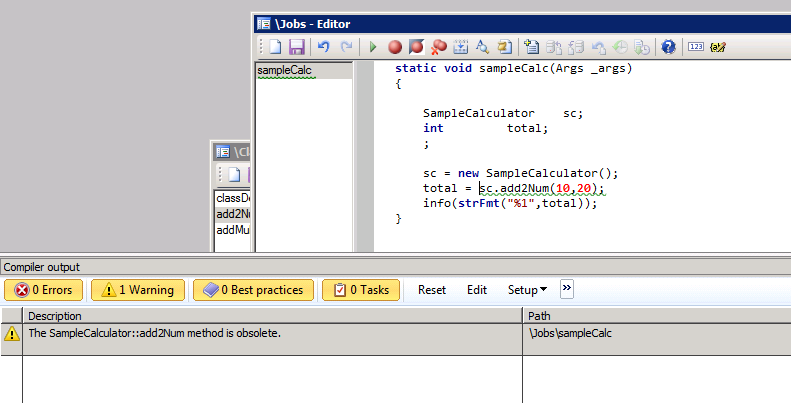
Task: Click the Description column header
Action: point(270,316)
